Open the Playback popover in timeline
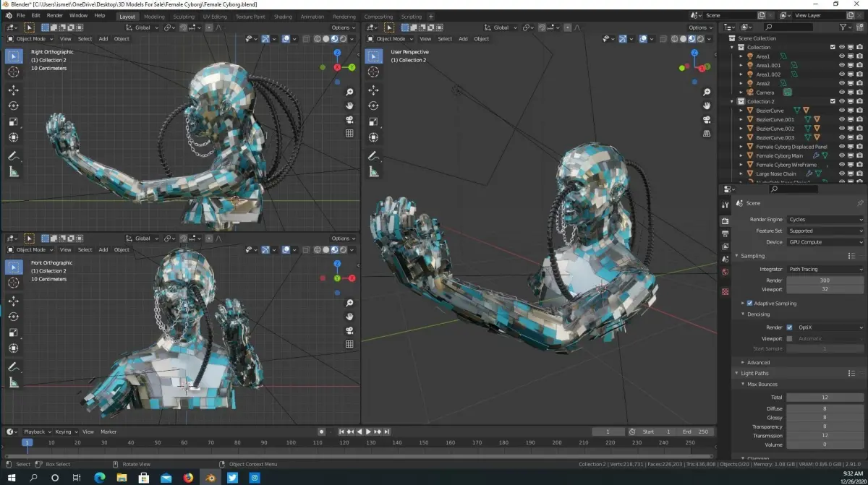The width and height of the screenshot is (868, 485). (x=37, y=432)
